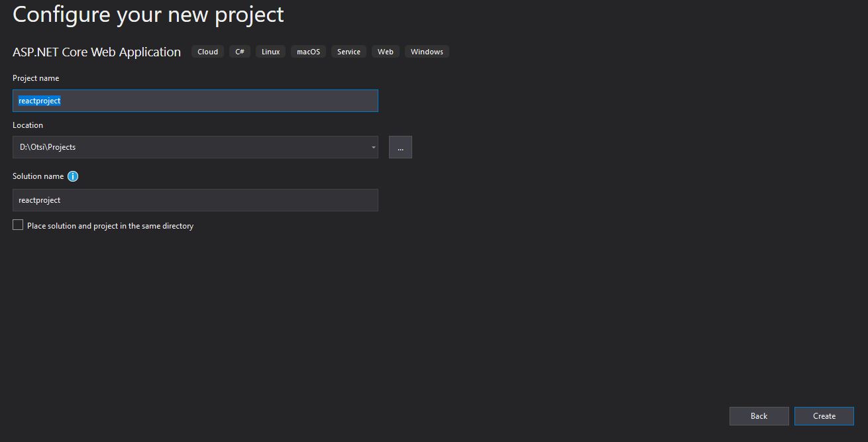
Task: Browse for location with the ellipsis button
Action: (x=400, y=147)
